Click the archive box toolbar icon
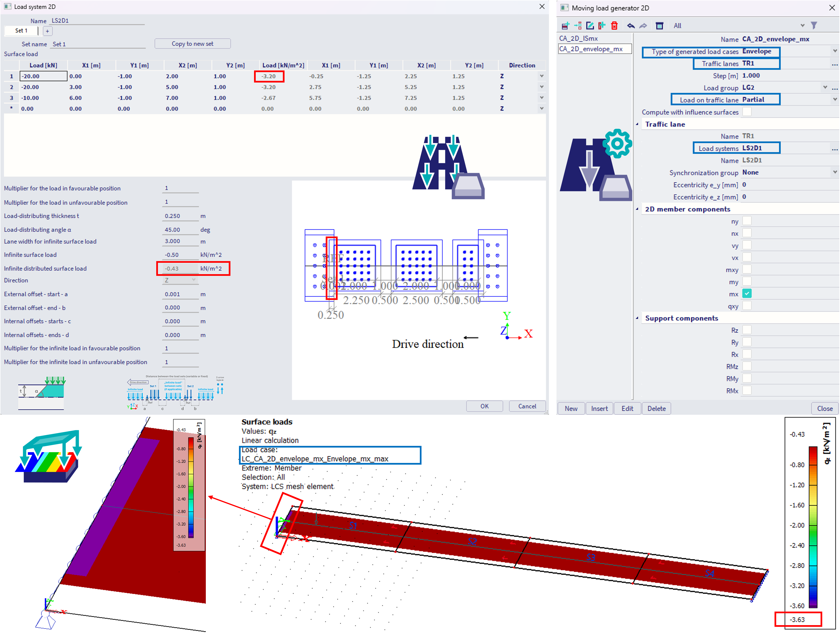 point(660,25)
